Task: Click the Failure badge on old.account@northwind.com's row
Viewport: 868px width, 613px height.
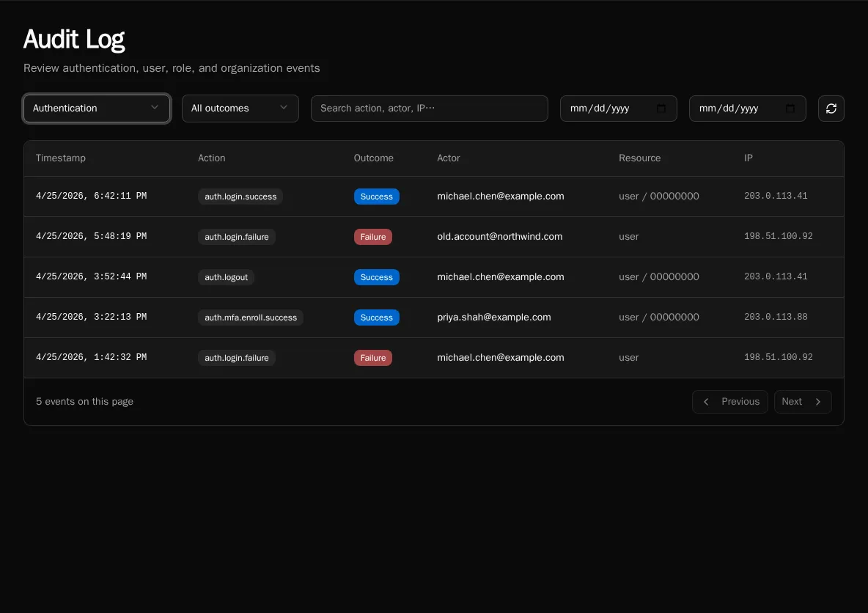Action: [x=372, y=236]
